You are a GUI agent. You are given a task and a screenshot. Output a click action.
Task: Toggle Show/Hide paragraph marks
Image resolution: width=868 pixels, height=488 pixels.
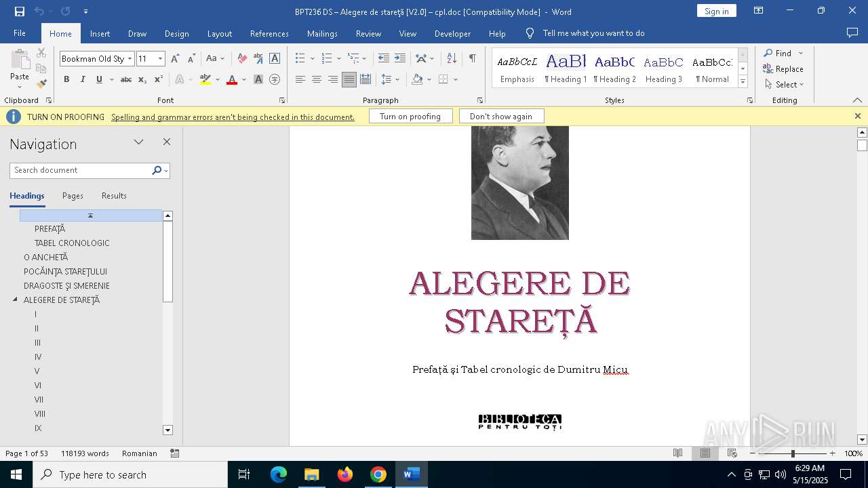(x=472, y=59)
